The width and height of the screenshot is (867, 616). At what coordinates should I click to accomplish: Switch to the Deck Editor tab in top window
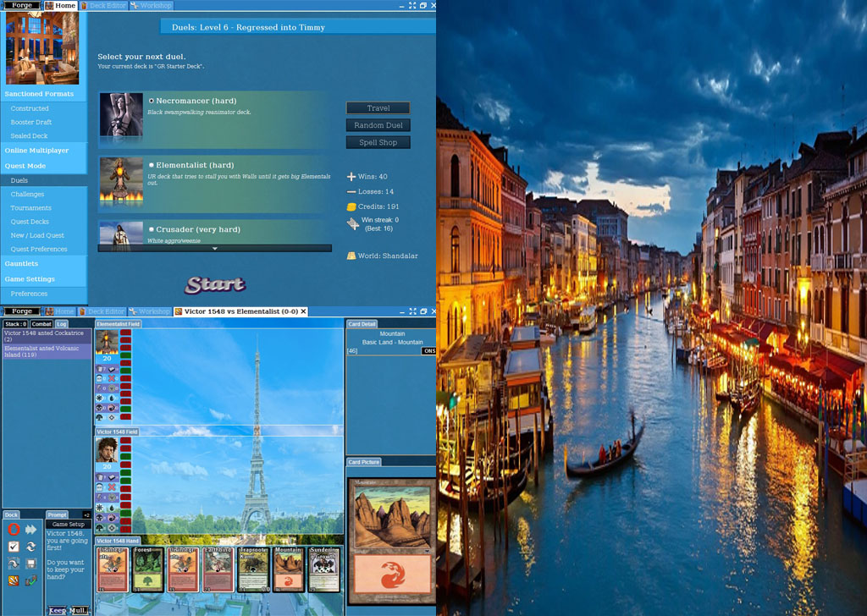click(x=102, y=5)
